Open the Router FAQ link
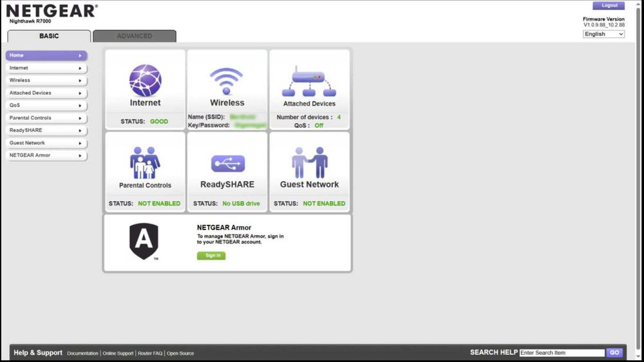 (x=150, y=354)
